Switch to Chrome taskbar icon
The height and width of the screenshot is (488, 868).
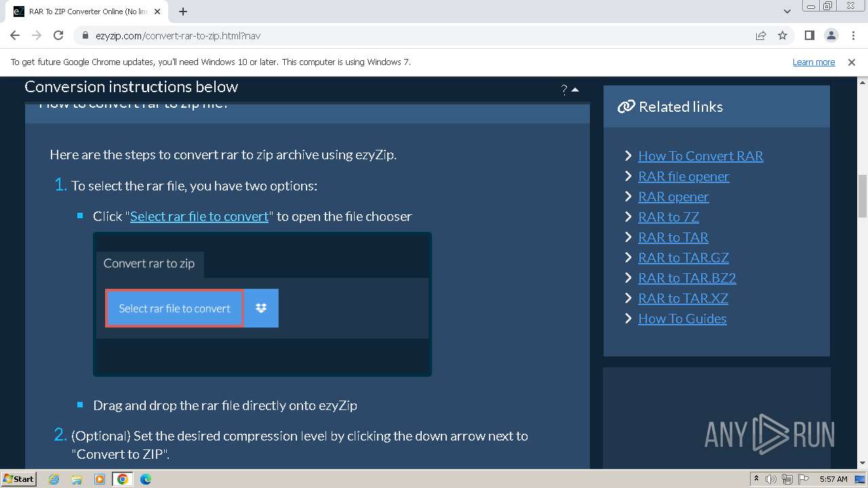coord(123,479)
